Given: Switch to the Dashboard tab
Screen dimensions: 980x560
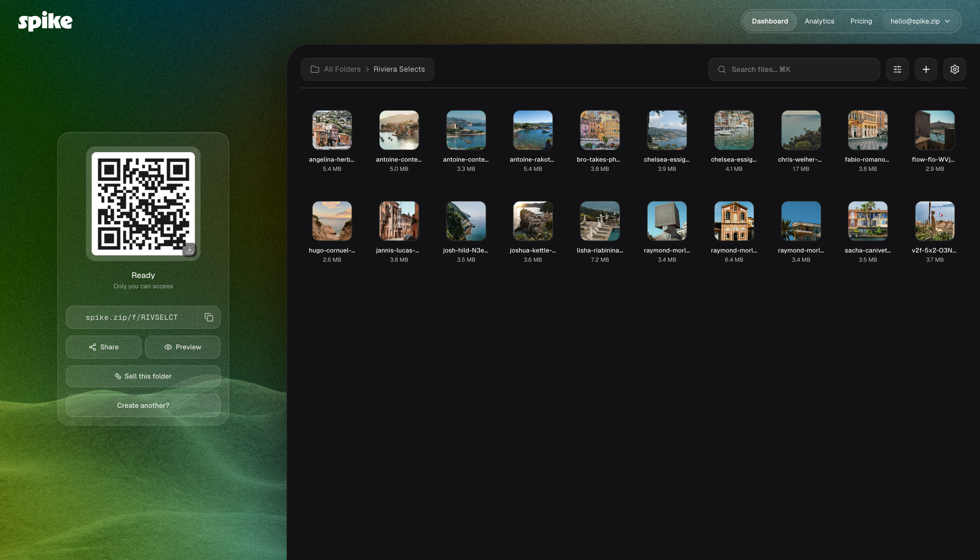Looking at the screenshot, I should pyautogui.click(x=770, y=21).
